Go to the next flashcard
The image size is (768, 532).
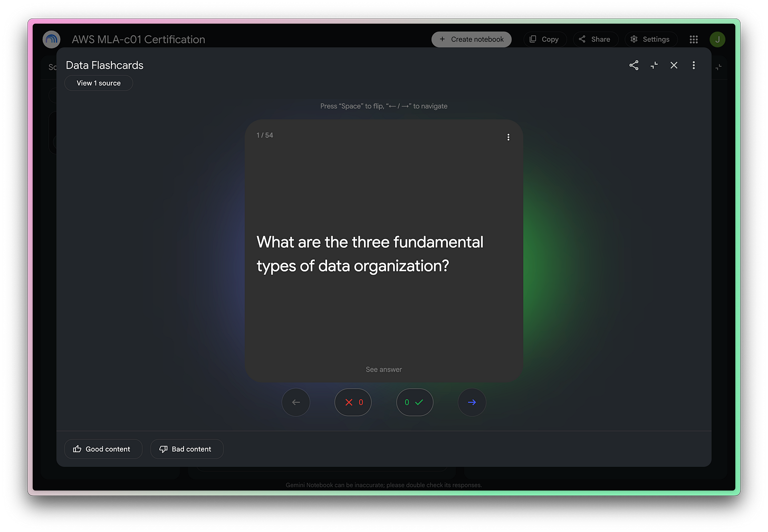[x=472, y=402]
